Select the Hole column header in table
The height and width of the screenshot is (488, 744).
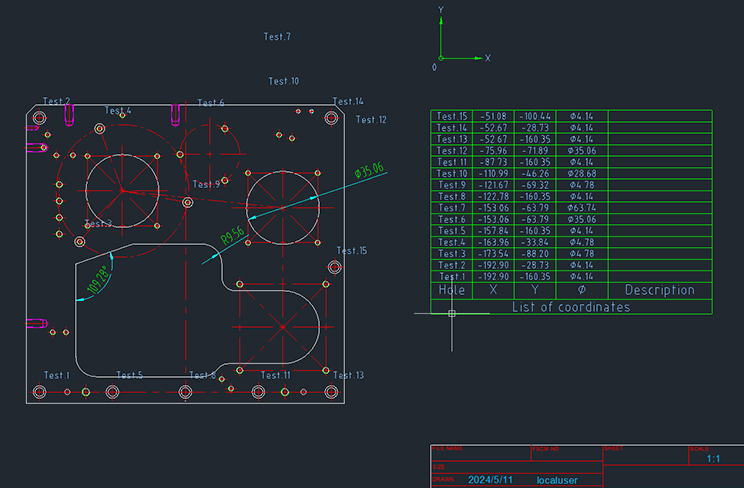[452, 290]
